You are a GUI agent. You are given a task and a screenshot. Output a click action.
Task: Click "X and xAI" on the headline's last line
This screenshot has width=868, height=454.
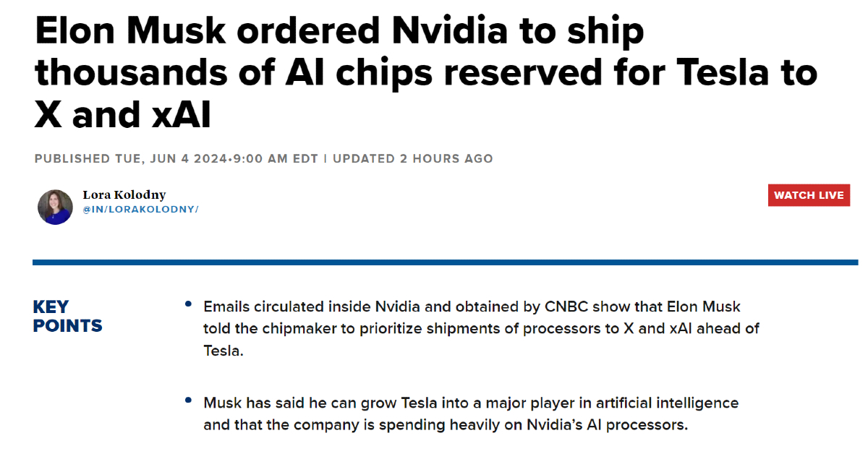coord(122,113)
